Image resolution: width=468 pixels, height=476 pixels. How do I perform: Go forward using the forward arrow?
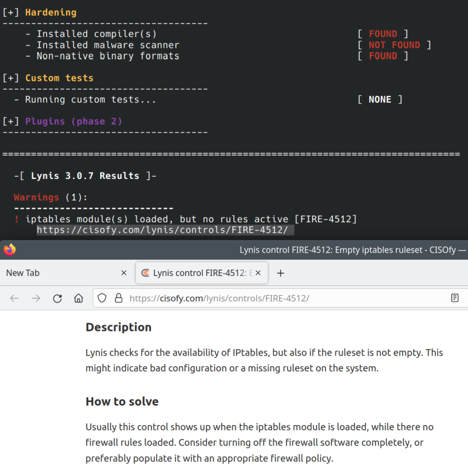(36, 298)
